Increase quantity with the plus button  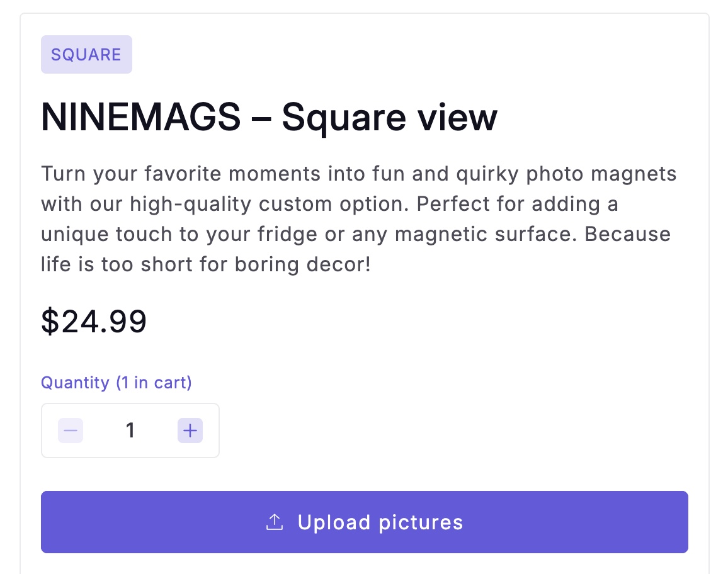(x=190, y=430)
